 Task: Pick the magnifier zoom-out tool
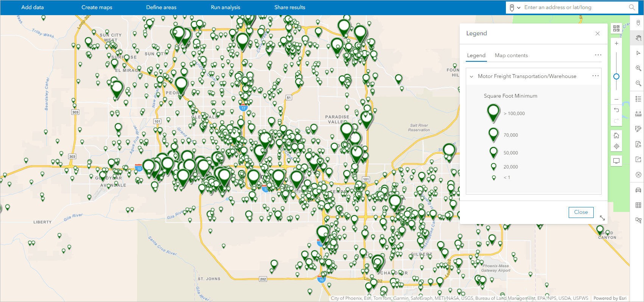click(638, 83)
